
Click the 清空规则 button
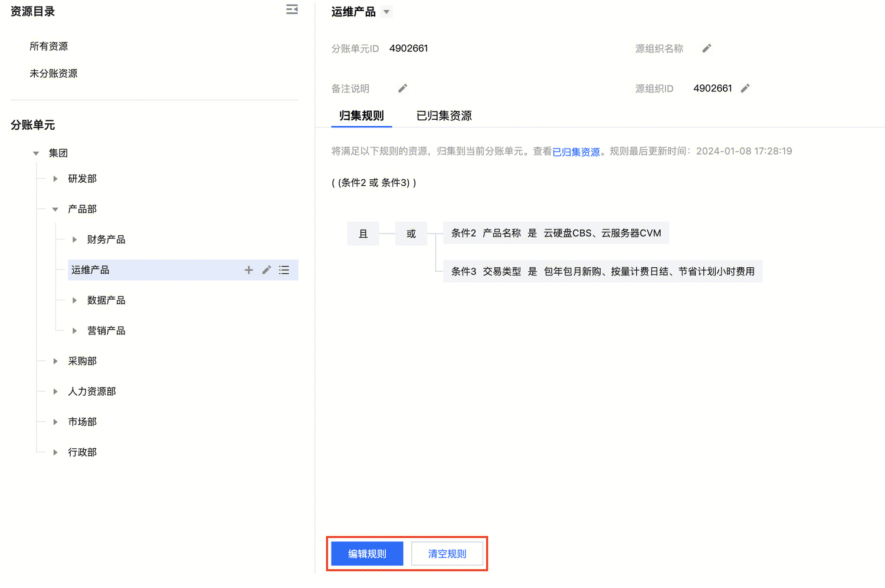tap(447, 554)
